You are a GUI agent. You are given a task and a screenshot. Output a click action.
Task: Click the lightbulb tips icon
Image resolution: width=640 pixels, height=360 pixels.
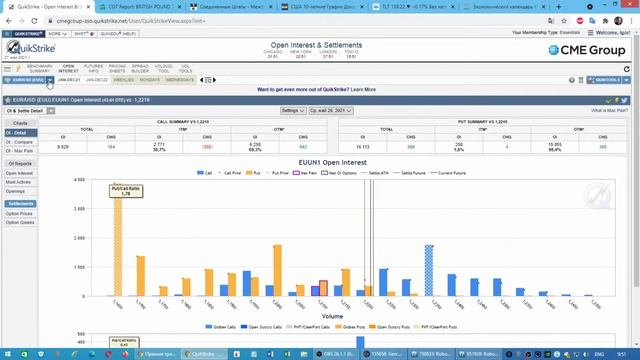[x=18, y=69]
